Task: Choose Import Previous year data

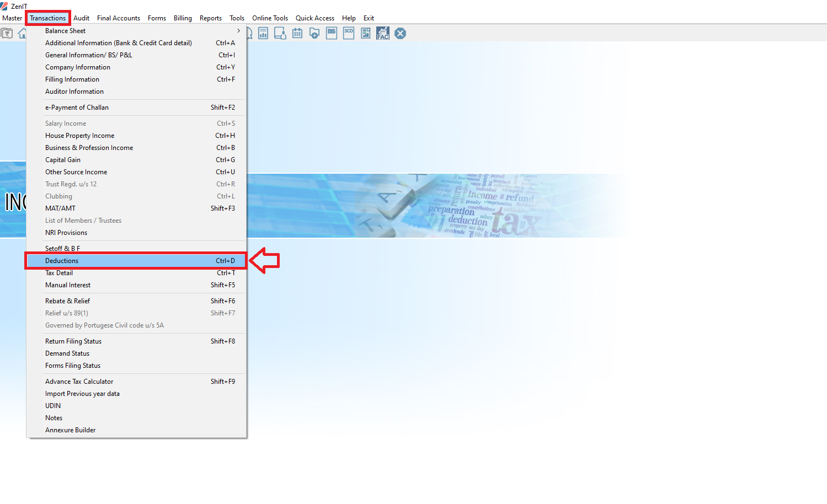Action: click(136, 394)
